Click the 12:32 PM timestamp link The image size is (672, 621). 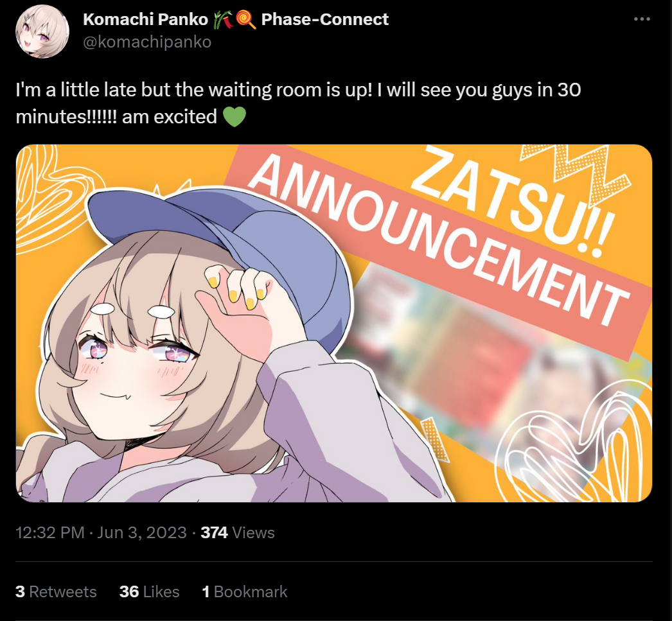[x=50, y=532]
